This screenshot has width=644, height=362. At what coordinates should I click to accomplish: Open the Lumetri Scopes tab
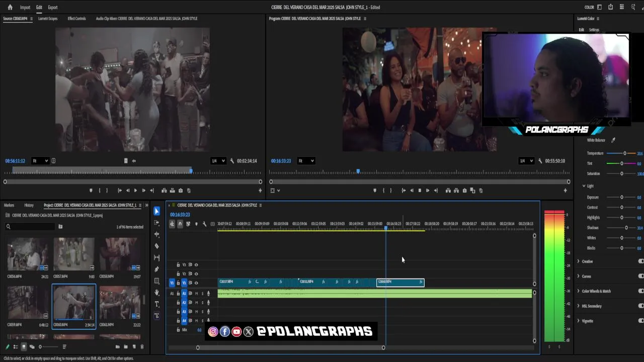(x=48, y=19)
